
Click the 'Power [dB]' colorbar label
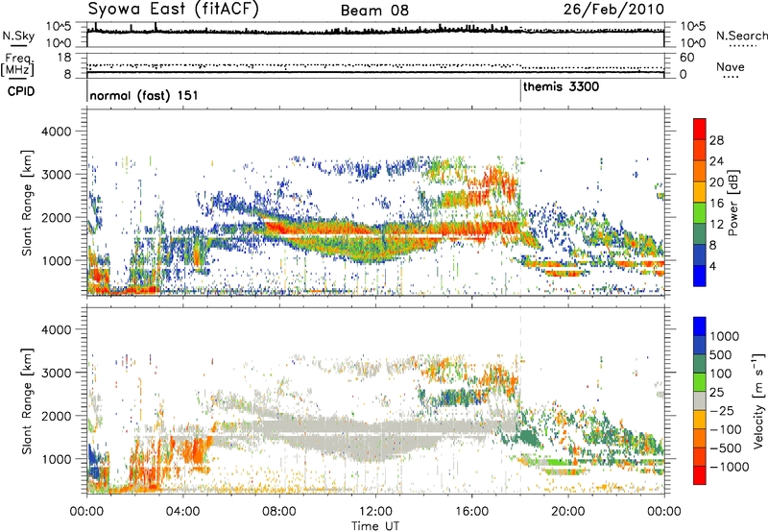click(732, 203)
